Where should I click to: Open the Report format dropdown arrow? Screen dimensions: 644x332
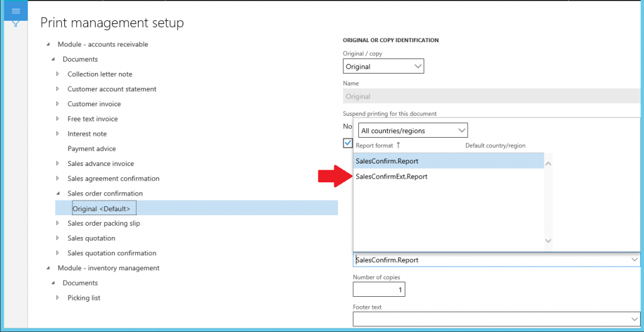click(x=635, y=260)
